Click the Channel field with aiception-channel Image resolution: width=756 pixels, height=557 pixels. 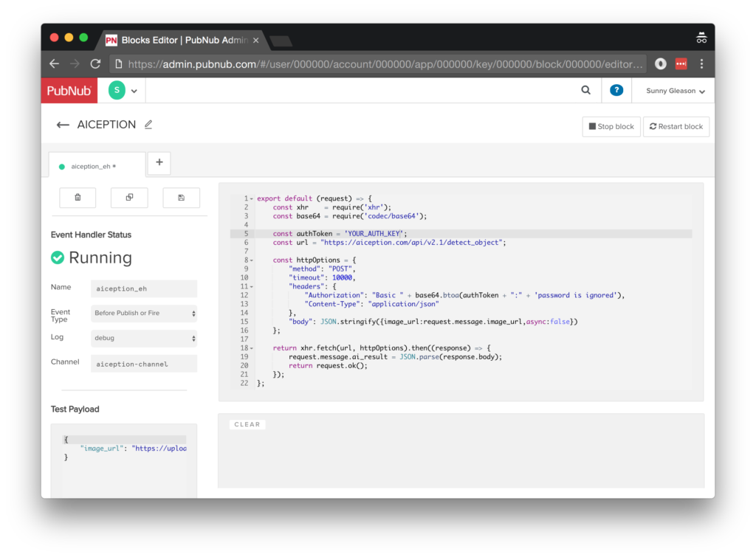145,364
